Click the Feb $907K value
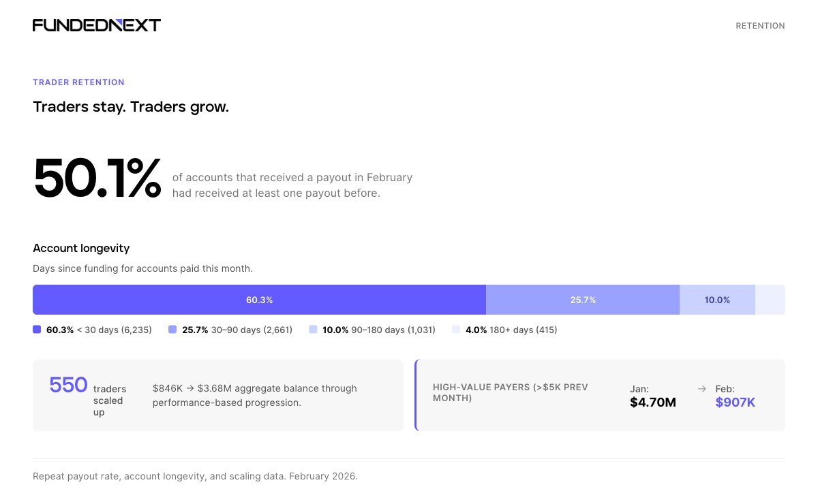This screenshot has height=504, width=818. tap(735, 402)
